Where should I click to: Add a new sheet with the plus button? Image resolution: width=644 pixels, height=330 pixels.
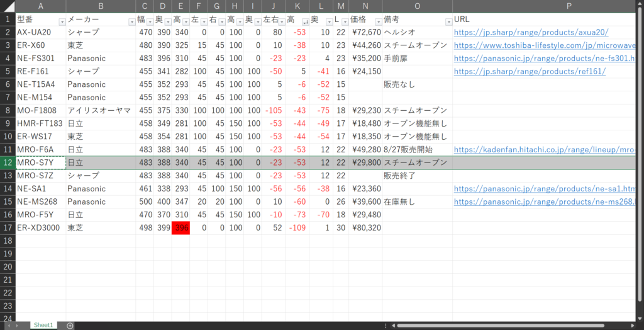tap(70, 326)
